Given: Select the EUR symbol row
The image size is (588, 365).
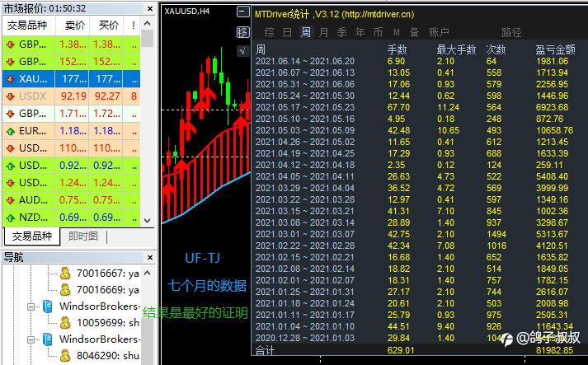Looking at the screenshot, I should tap(71, 131).
